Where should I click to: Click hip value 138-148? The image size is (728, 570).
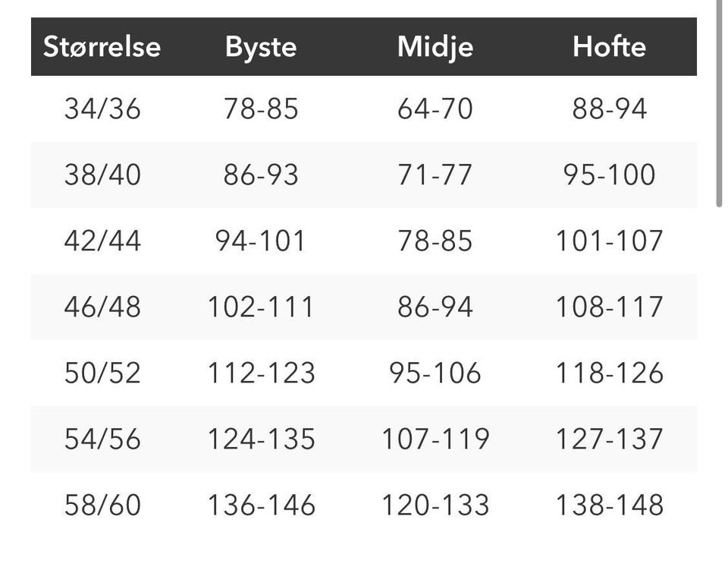[609, 505]
